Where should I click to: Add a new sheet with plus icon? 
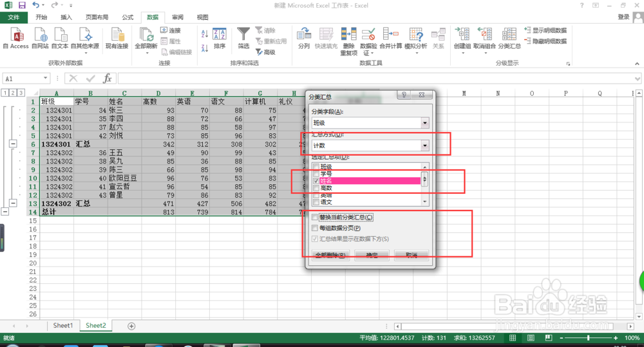point(131,326)
